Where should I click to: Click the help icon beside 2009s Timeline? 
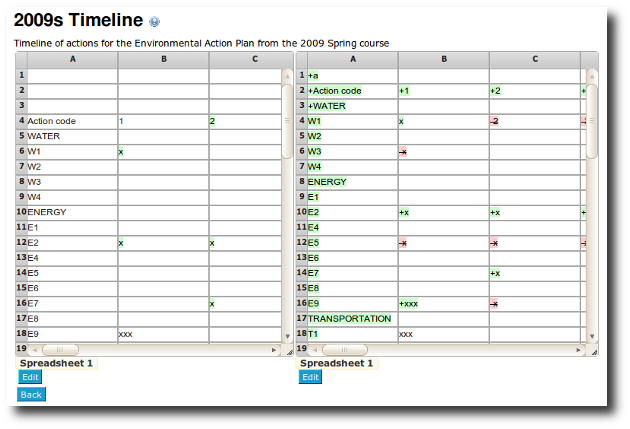point(154,21)
